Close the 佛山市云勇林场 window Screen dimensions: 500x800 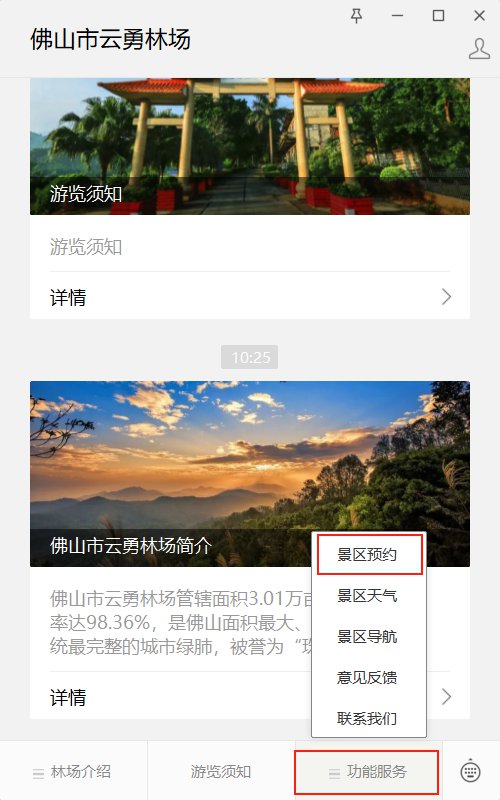tap(479, 16)
